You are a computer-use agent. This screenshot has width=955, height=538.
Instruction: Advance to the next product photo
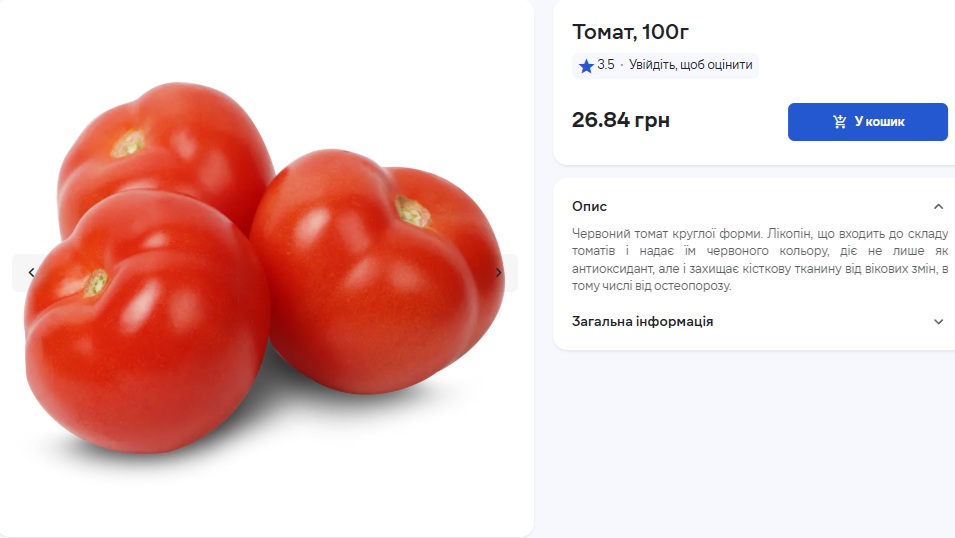(x=499, y=272)
